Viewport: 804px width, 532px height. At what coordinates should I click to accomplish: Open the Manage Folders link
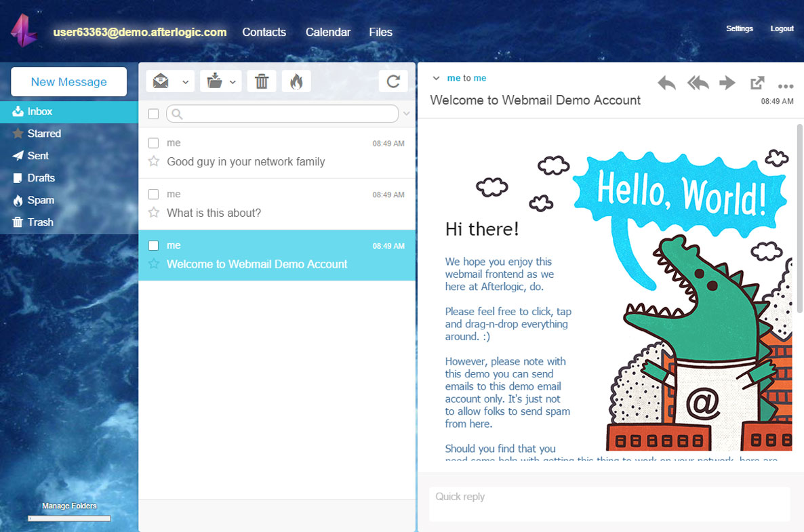pyautogui.click(x=69, y=506)
